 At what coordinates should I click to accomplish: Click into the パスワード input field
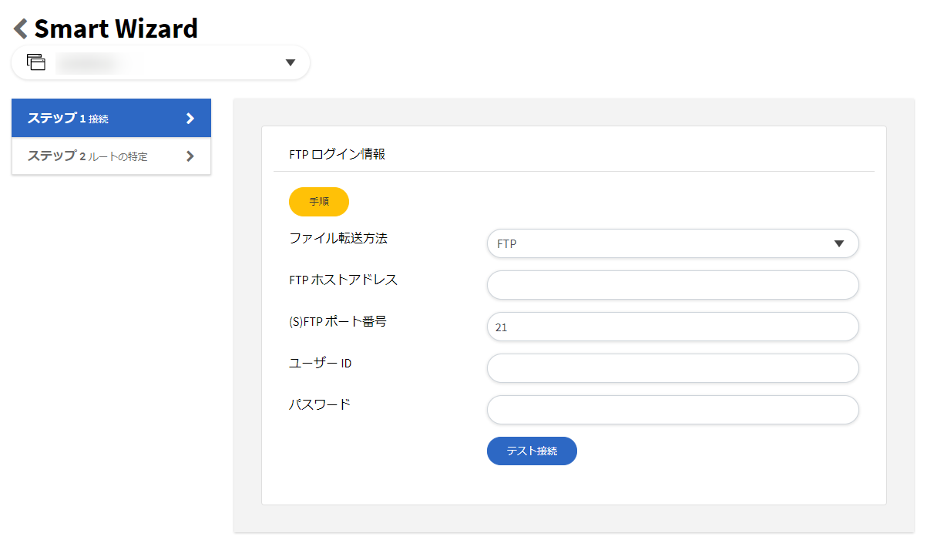point(672,410)
